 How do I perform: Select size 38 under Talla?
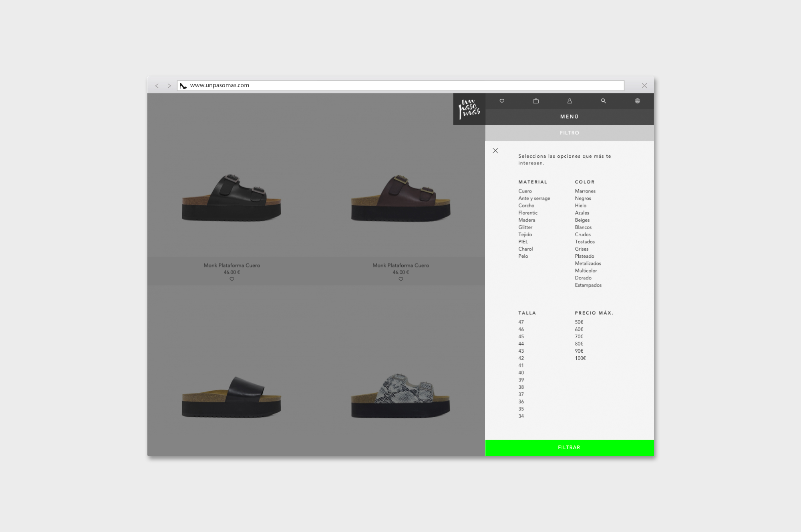tap(521, 387)
